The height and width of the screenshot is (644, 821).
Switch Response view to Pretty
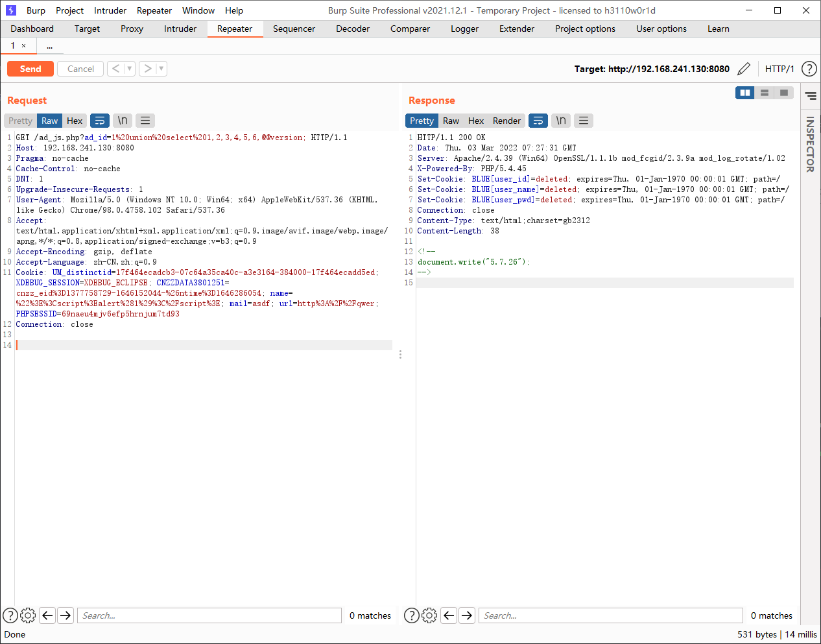pos(422,121)
